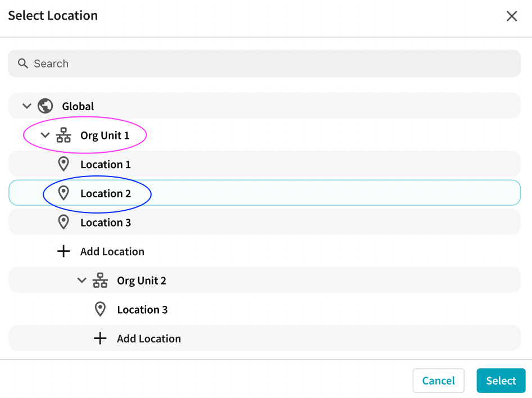Click the pin icon for Location 2
Viewport: 532px width, 398px height.
(x=63, y=193)
